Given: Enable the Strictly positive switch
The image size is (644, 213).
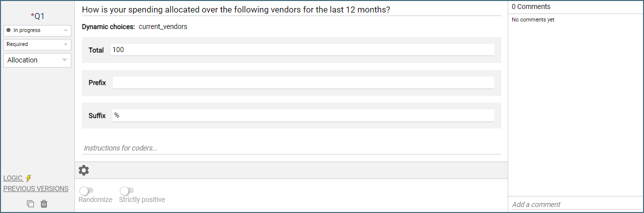Looking at the screenshot, I should tap(127, 190).
